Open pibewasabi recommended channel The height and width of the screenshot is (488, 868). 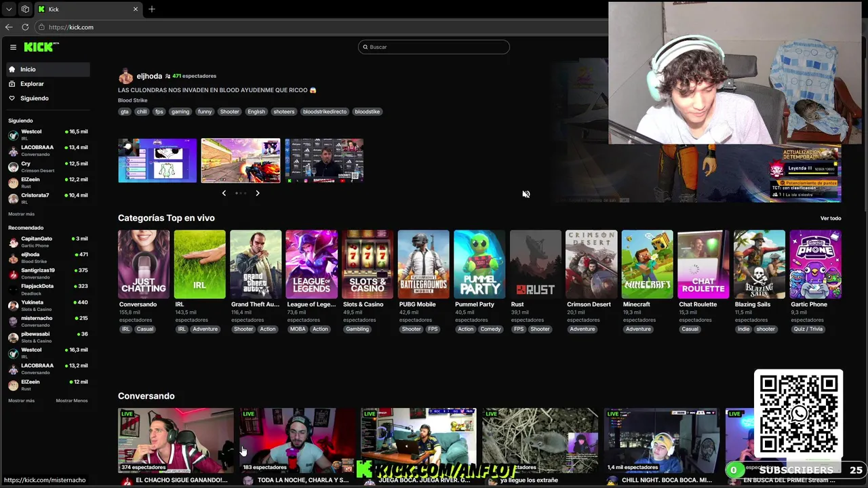(x=47, y=337)
